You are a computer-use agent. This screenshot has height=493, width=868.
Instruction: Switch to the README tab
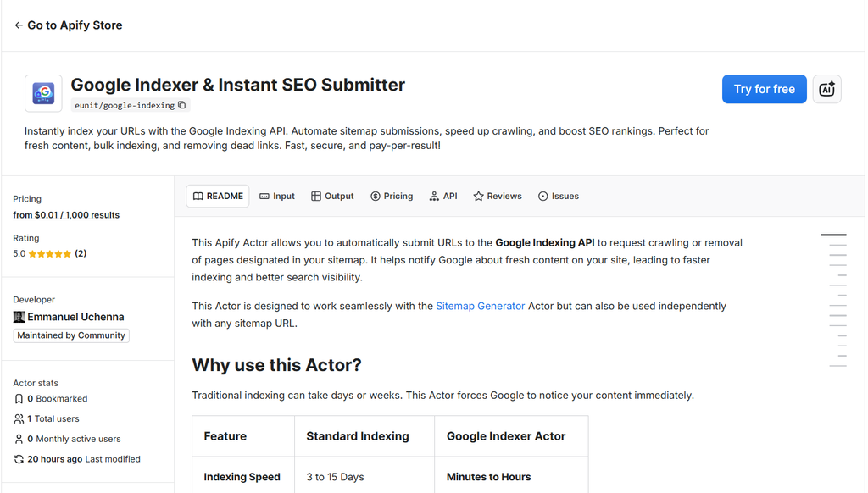point(218,196)
